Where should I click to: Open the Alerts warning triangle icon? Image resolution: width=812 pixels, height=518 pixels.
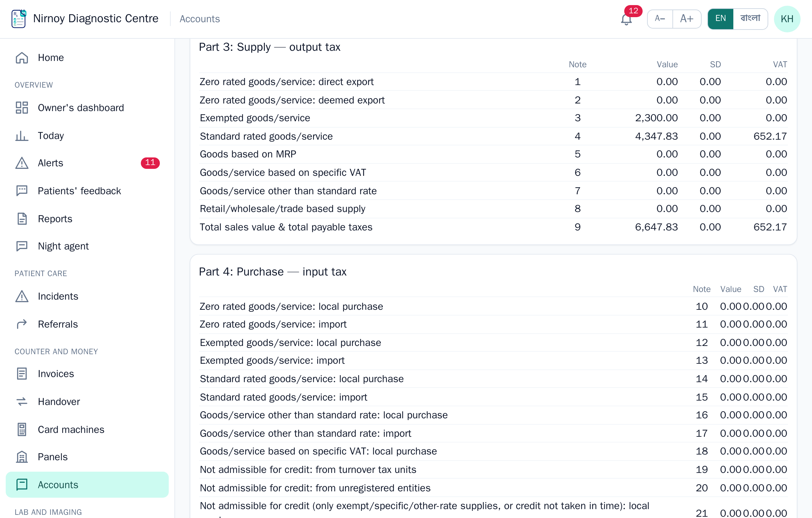(22, 163)
